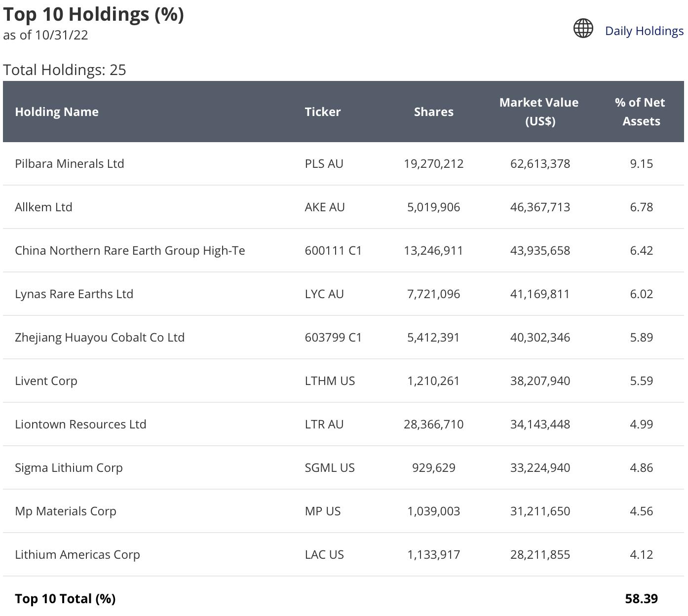The image size is (688, 616).
Task: Click ticker LYC AU
Action: click(x=324, y=294)
